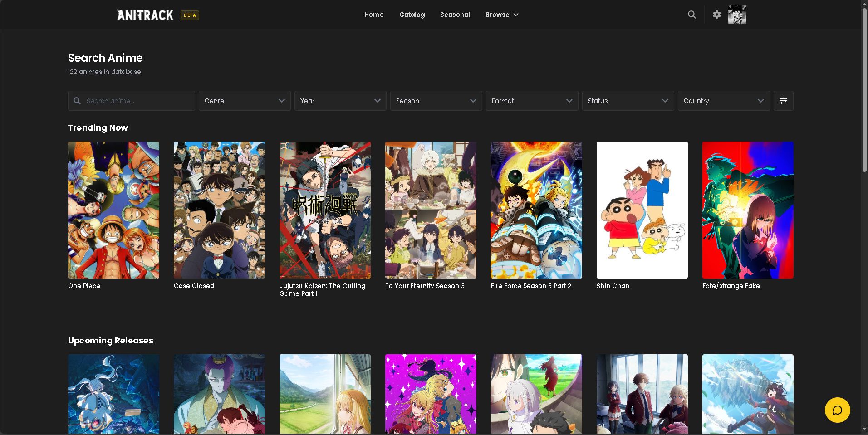This screenshot has height=435, width=868.
Task: Open the Genre filter dropdown
Action: click(244, 101)
